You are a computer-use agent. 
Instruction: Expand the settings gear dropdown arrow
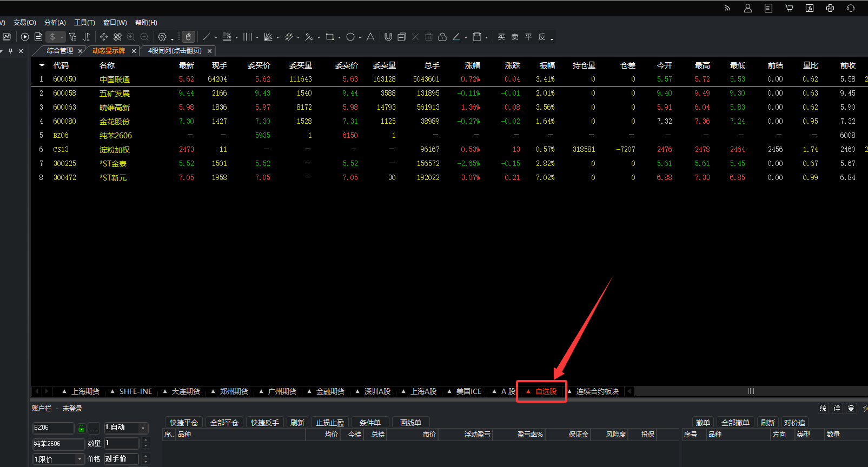[172, 38]
